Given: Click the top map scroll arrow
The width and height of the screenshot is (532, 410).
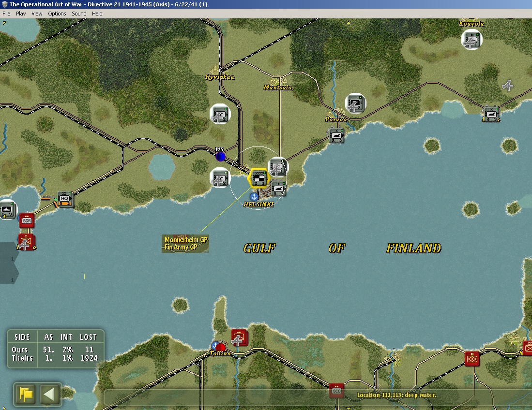Looking at the screenshot, I should coord(348,23).
